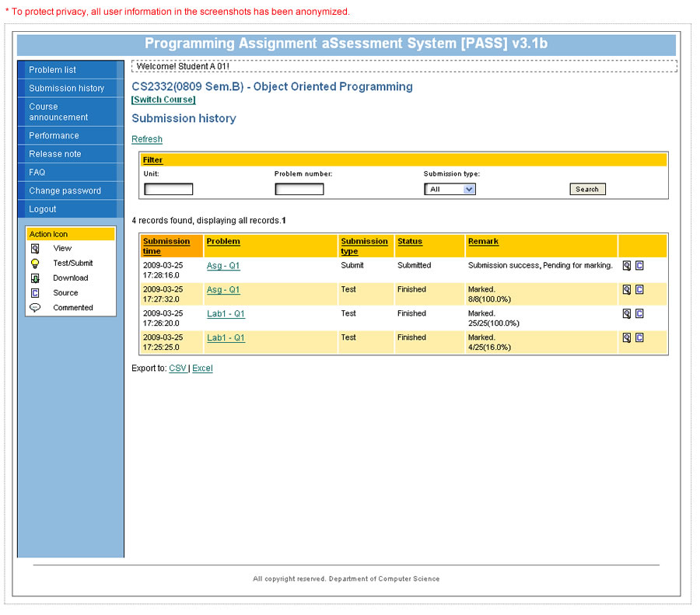Screen dimensions: 700x615
Task: Open Problem list in sidebar menu
Action: pyautogui.click(x=53, y=70)
